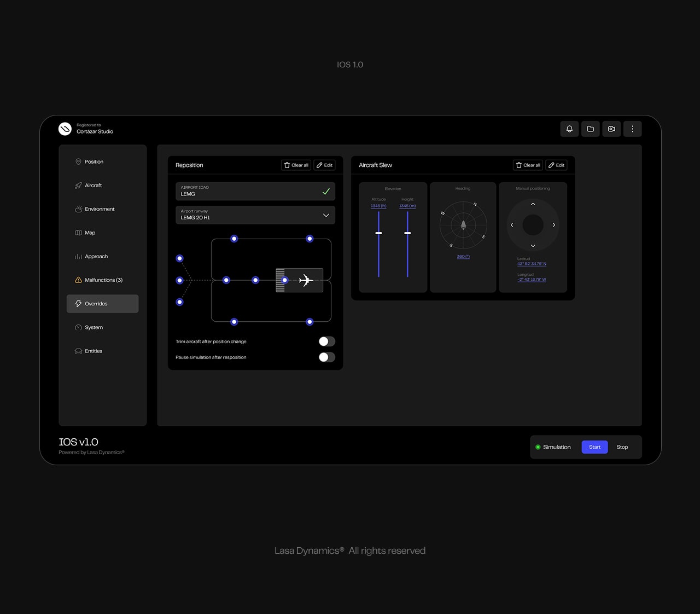
Task: Open the Malfunctions (3) section
Action: [x=103, y=280]
